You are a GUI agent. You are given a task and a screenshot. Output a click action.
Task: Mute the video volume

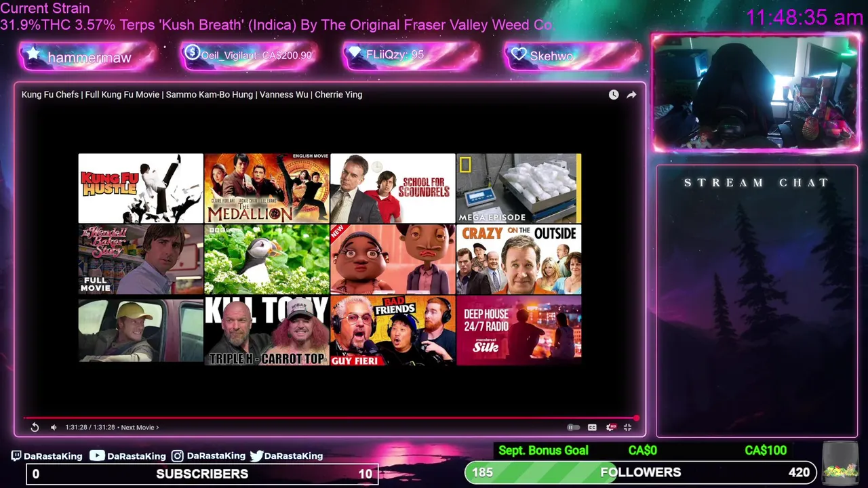(x=54, y=427)
